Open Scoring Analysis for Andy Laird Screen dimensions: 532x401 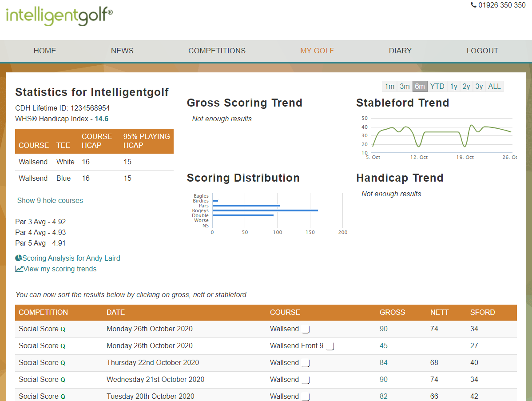click(71, 258)
